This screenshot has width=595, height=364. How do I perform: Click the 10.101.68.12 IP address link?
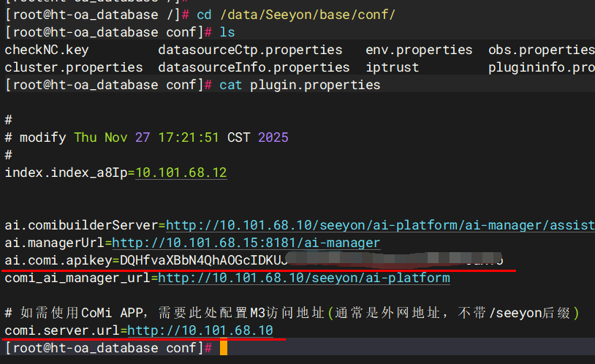pos(181,172)
